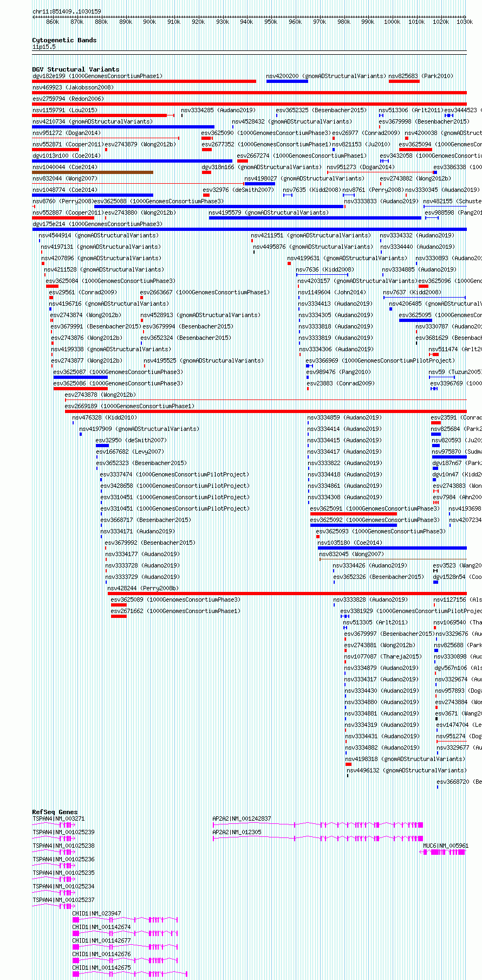The width and height of the screenshot is (482, 980).
Task: Click the blue bar of nsv4210734
Action: point(123,127)
